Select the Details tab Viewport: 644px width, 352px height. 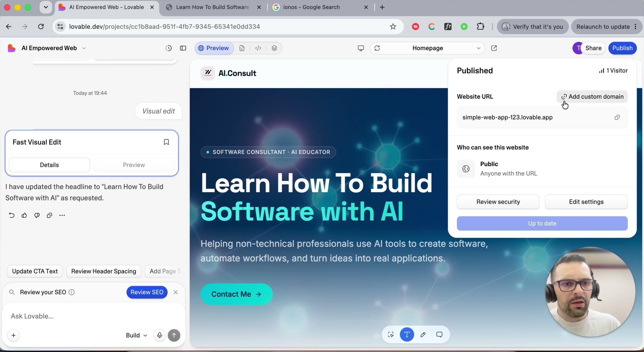tap(49, 165)
